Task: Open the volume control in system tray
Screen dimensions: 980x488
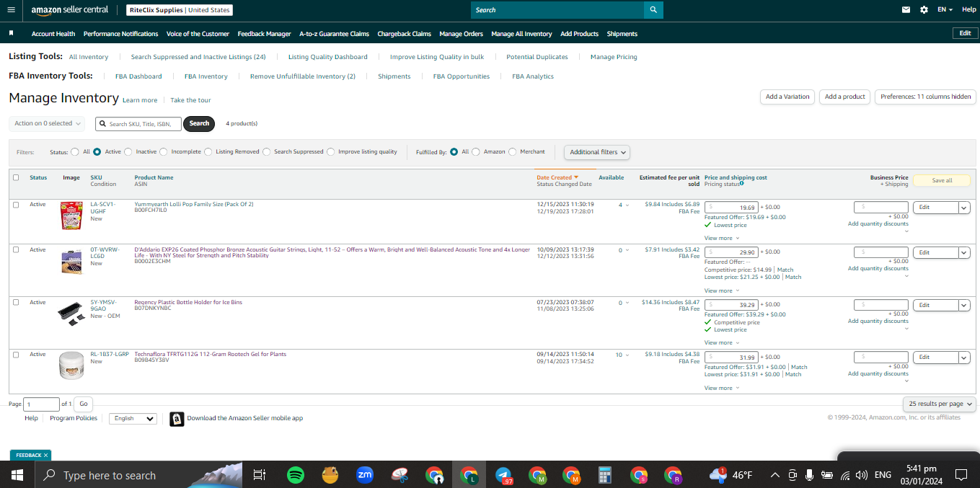Action: [861, 475]
